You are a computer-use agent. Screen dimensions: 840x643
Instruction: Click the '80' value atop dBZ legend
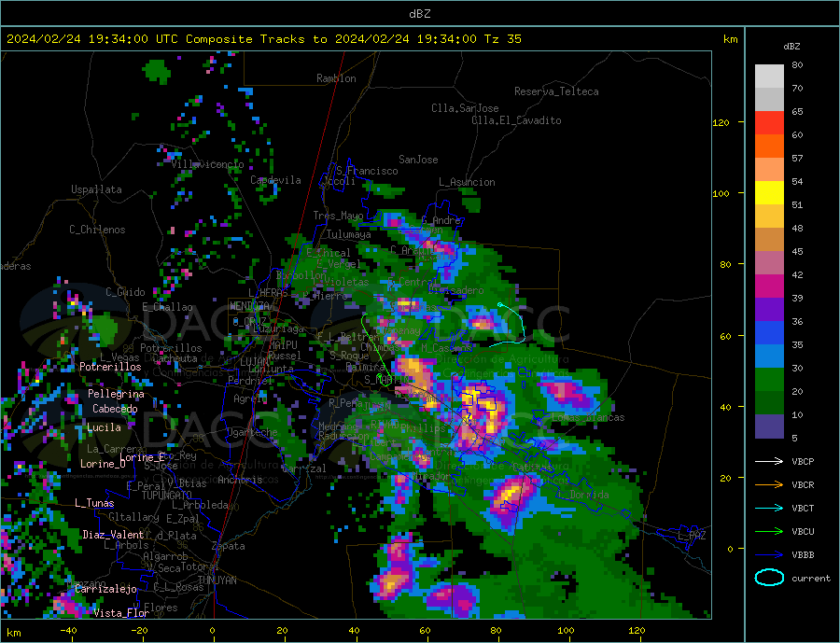click(797, 64)
